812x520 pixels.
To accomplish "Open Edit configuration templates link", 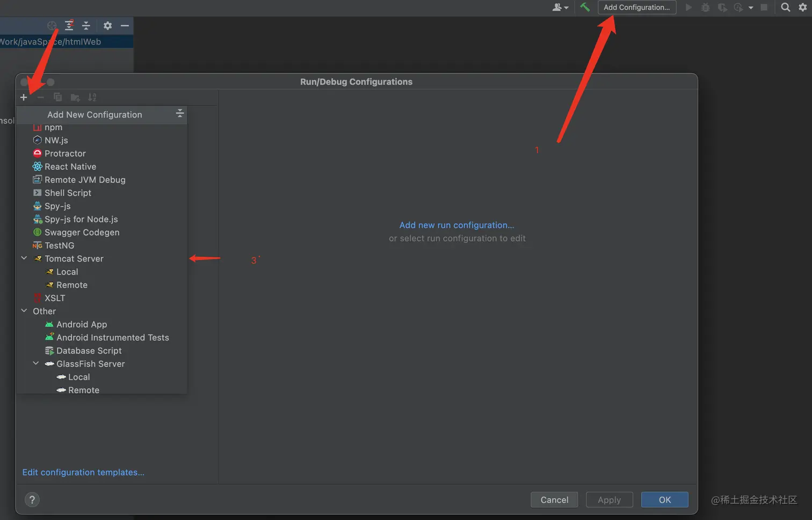I will pyautogui.click(x=83, y=472).
